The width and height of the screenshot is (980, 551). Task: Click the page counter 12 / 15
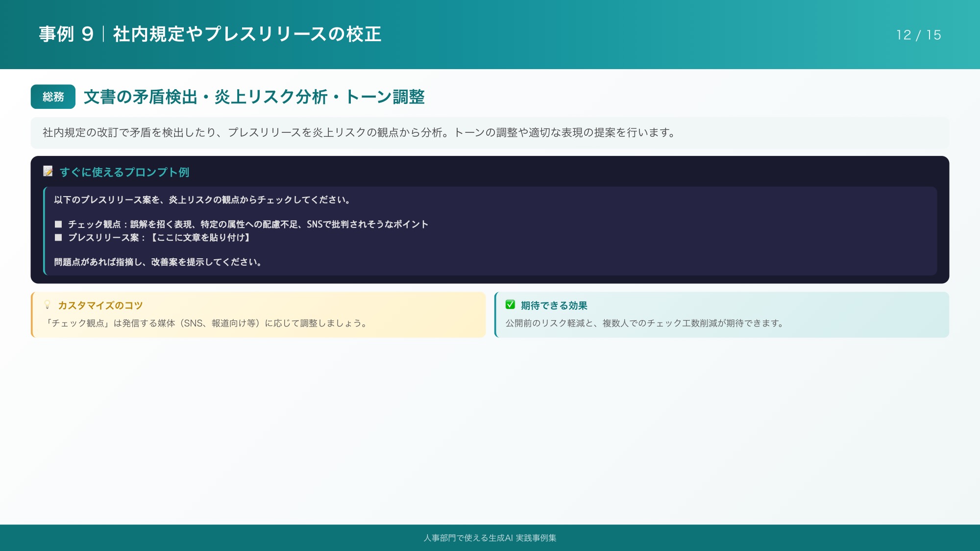tap(919, 35)
